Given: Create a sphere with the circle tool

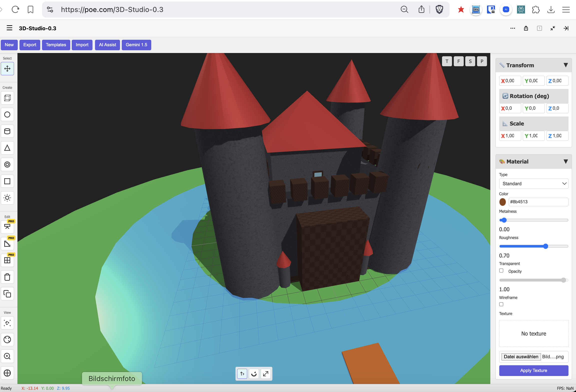Looking at the screenshot, I should (7, 114).
